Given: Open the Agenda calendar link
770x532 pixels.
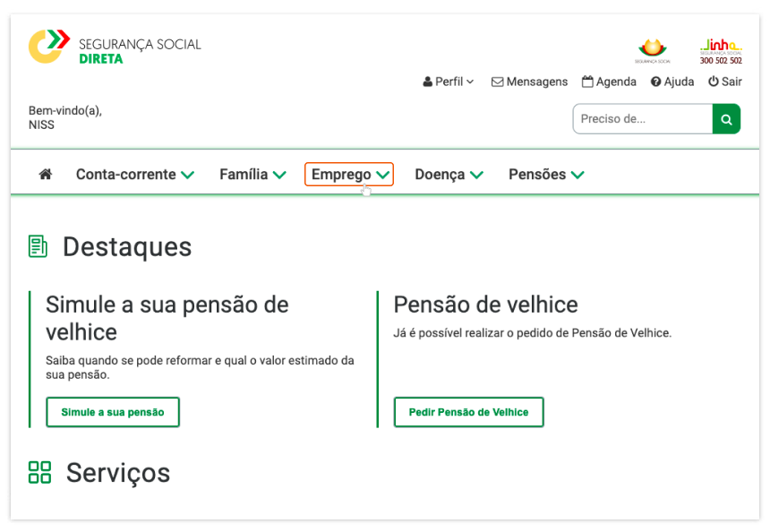Looking at the screenshot, I should coord(609,82).
